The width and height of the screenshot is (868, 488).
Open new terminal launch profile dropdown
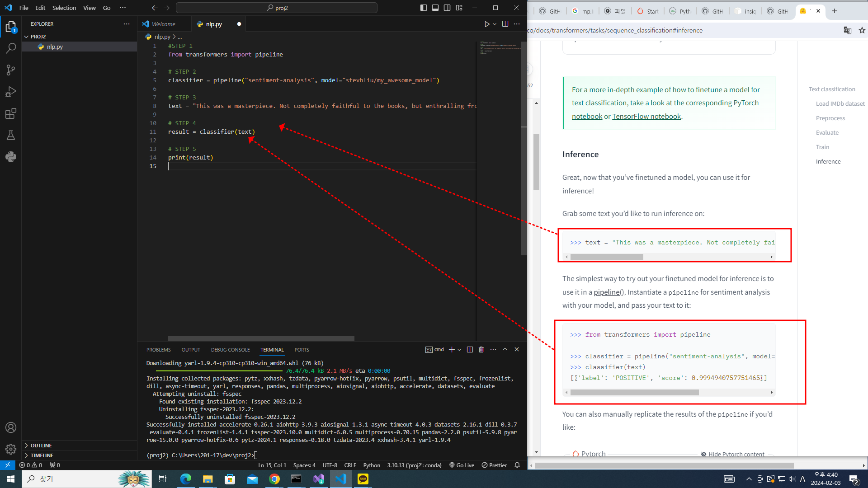pos(459,350)
